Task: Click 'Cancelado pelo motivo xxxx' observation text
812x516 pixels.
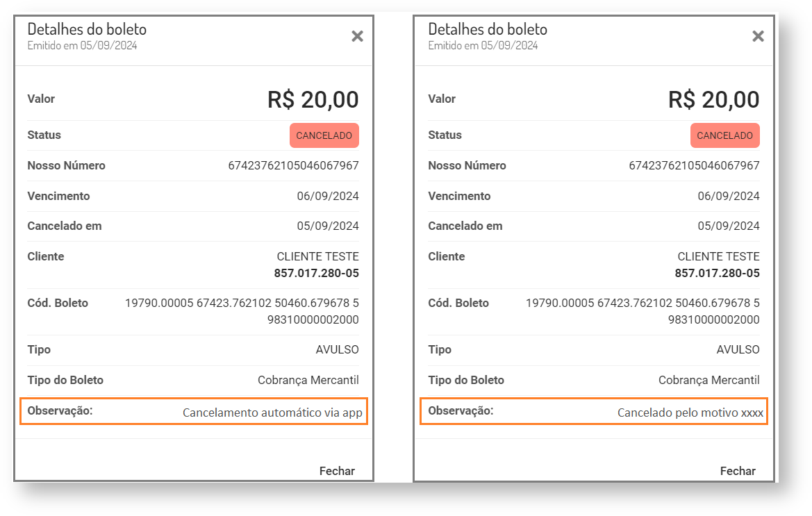Action: click(690, 413)
